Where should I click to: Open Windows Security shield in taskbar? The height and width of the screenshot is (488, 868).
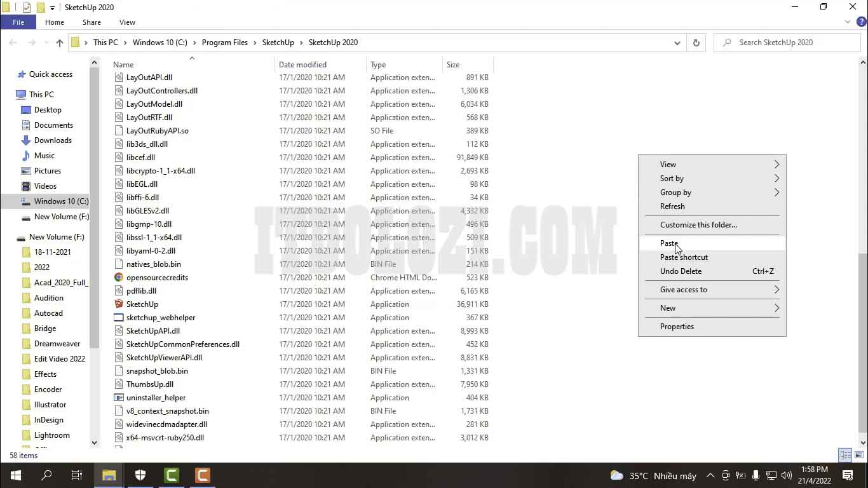[140, 475]
